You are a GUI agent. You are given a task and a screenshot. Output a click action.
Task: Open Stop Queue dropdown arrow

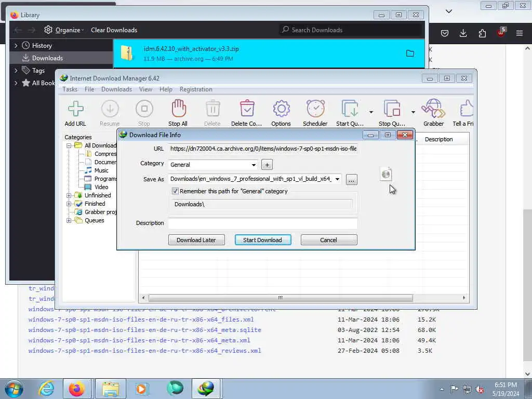coord(413,112)
